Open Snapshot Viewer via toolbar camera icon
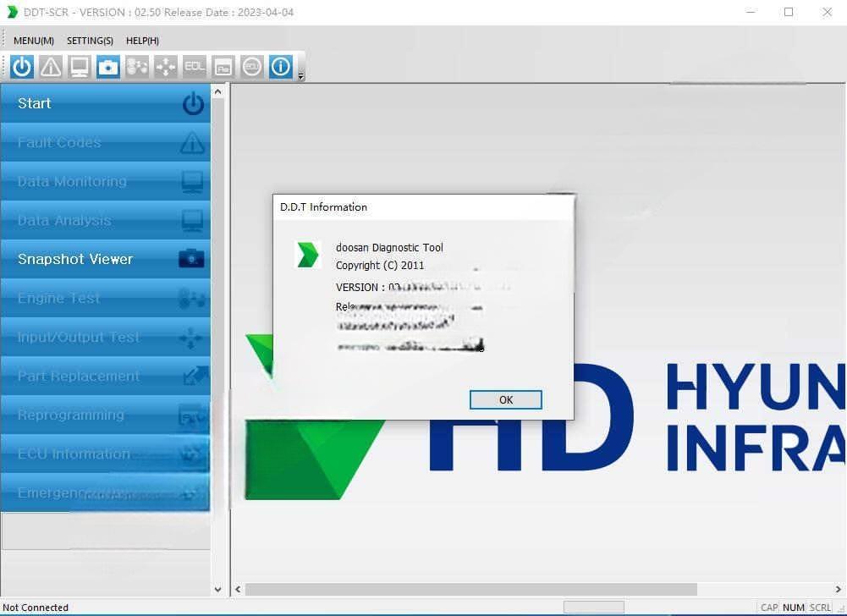 click(108, 67)
